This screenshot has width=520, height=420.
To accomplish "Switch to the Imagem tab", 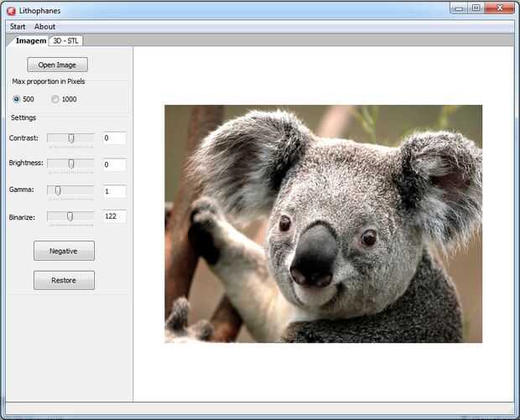I will [31, 40].
